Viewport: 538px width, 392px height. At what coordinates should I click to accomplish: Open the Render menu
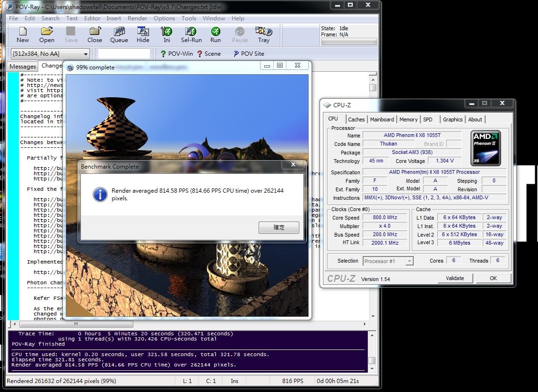tap(137, 18)
